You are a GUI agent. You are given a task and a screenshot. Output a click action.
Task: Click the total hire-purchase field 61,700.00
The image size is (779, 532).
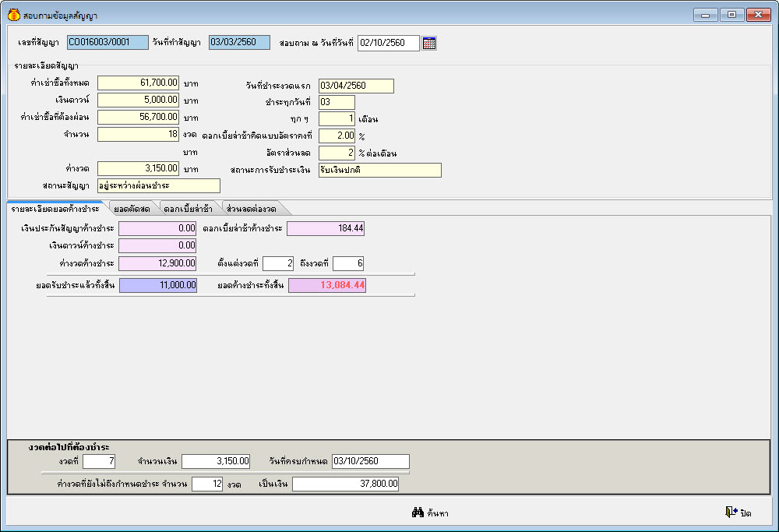138,83
